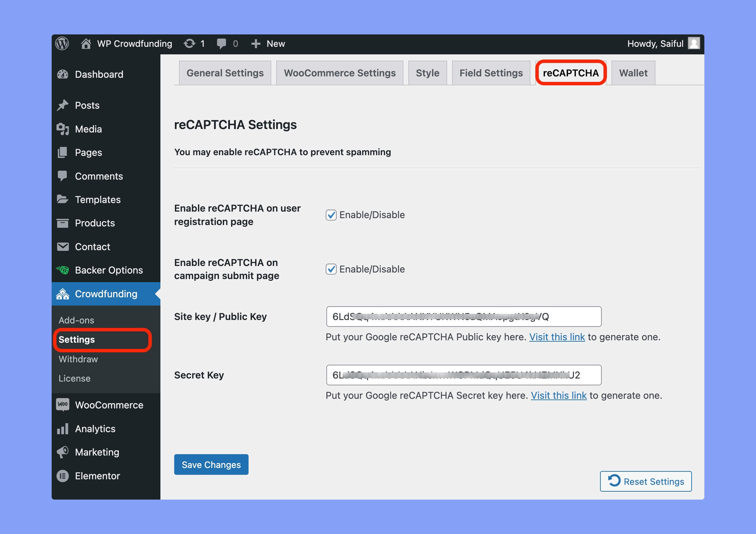Click the Wallet tab

point(633,73)
